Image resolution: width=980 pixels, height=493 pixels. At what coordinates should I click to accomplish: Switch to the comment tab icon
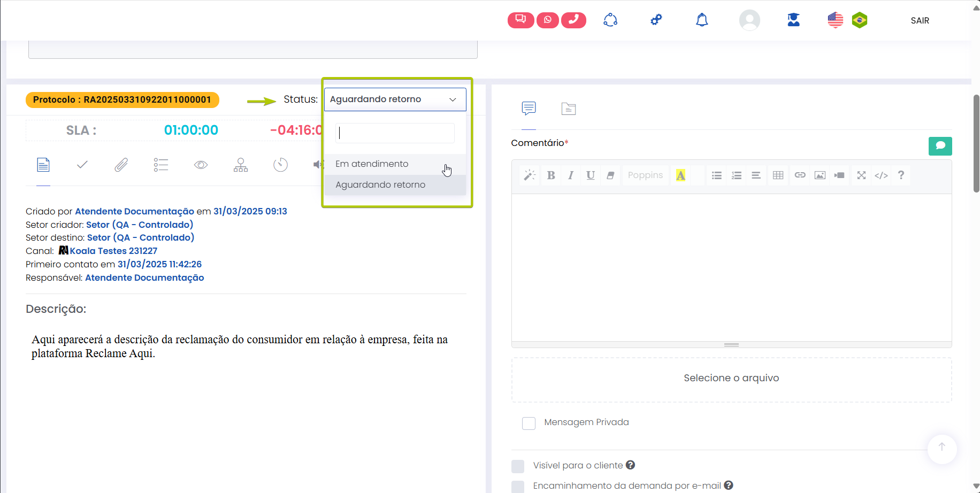coord(529,109)
